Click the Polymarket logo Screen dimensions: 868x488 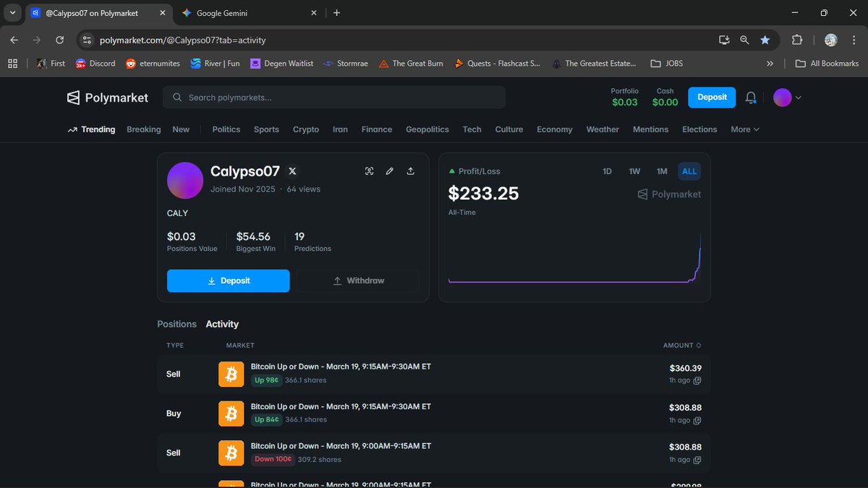[x=107, y=98]
